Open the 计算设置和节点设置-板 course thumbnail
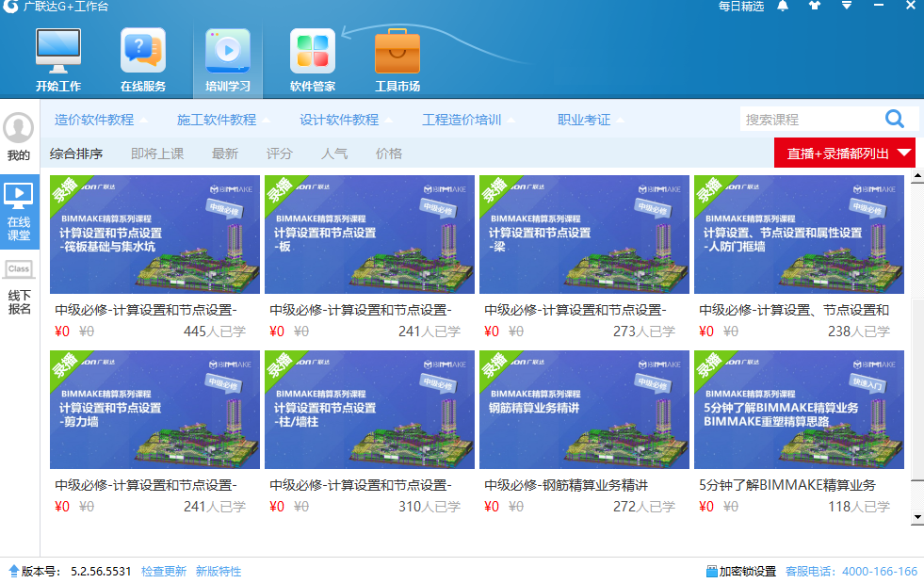Image resolution: width=924 pixels, height=583 pixels. click(369, 235)
